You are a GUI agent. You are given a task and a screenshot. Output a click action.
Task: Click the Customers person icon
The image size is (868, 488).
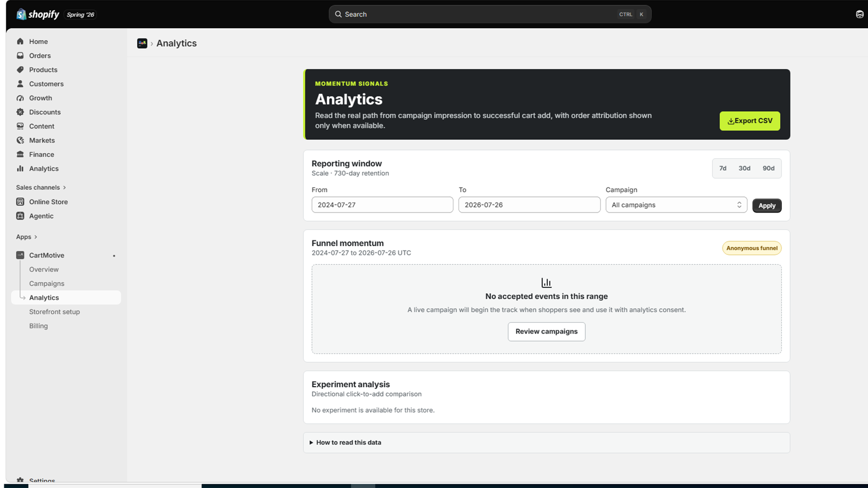coord(20,84)
